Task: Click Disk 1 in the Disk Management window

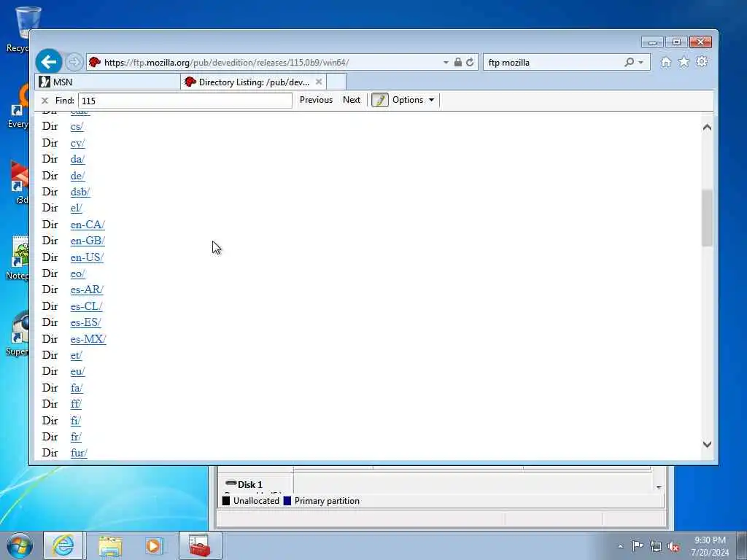Action: click(x=249, y=484)
